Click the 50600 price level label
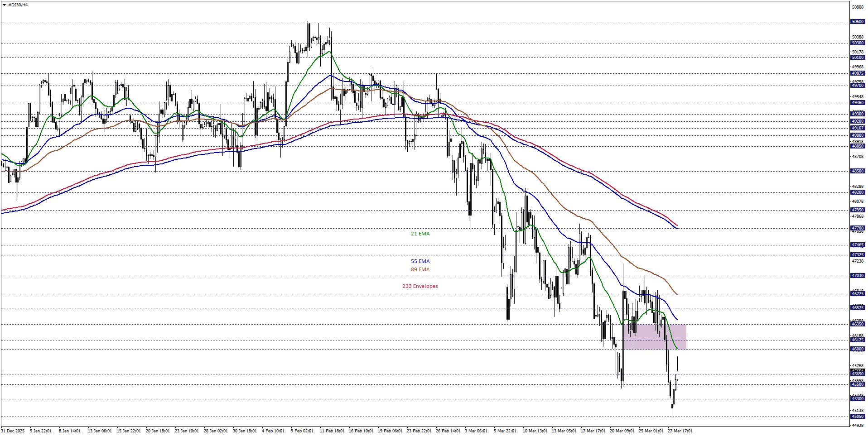Image resolution: width=868 pixels, height=436 pixels. (858, 22)
